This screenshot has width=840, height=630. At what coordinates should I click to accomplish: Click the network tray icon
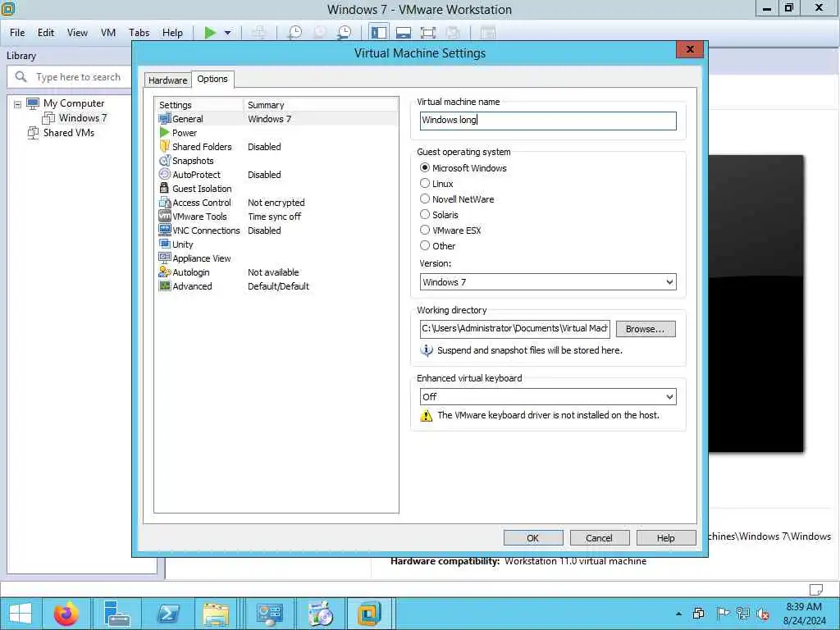[x=742, y=614]
